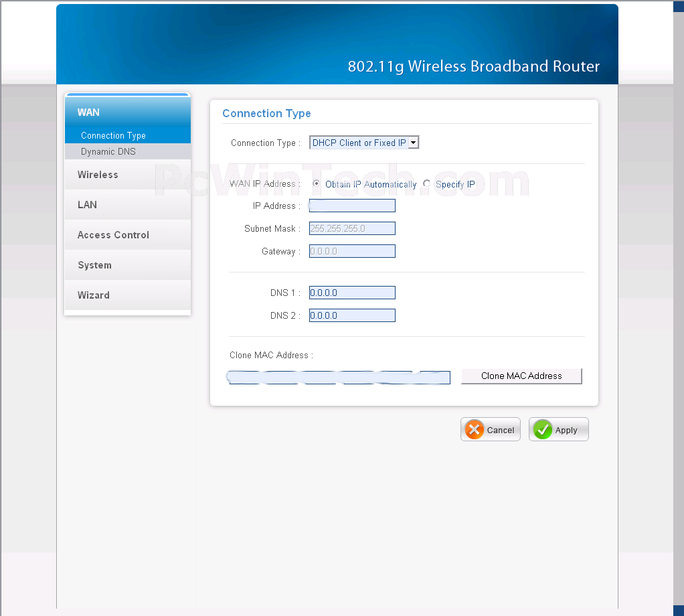Click into the DNS 1 field

pos(352,293)
